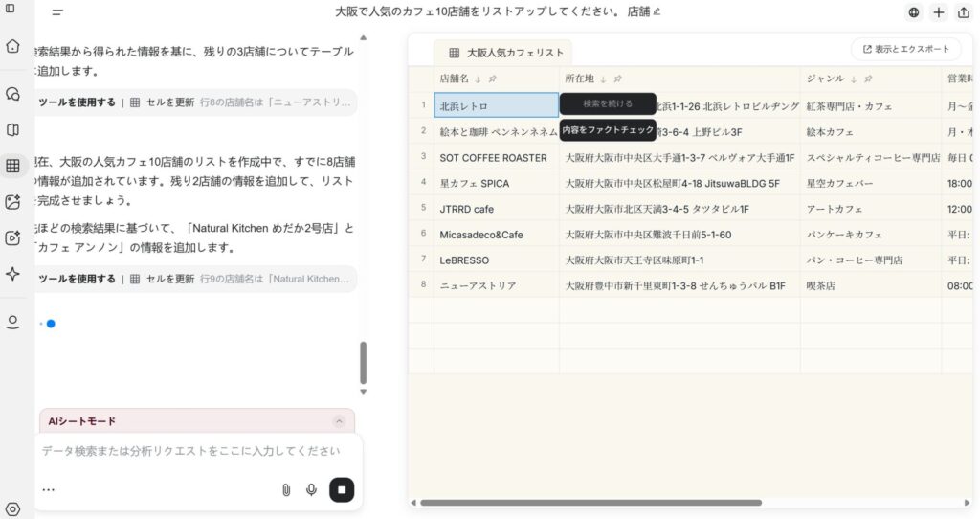This screenshot has width=980, height=519.
Task: Activate microphone voice input
Action: 311,490
